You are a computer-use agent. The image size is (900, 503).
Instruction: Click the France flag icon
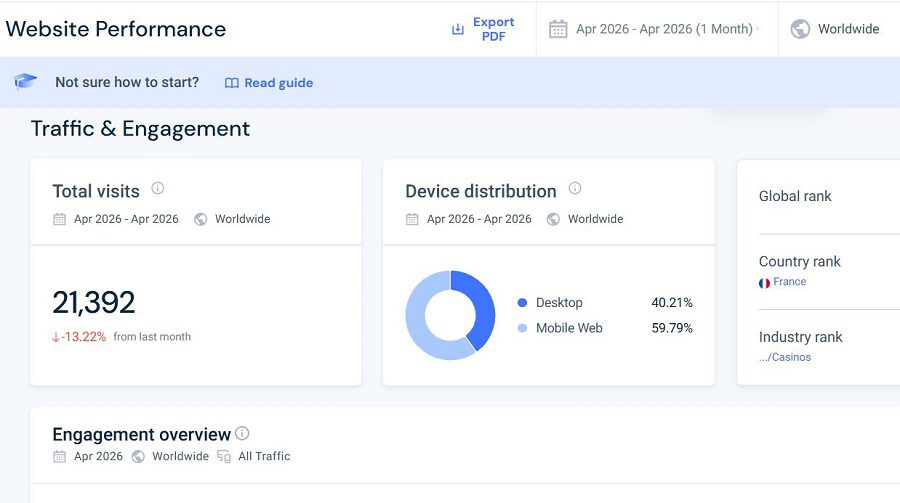coord(764,283)
